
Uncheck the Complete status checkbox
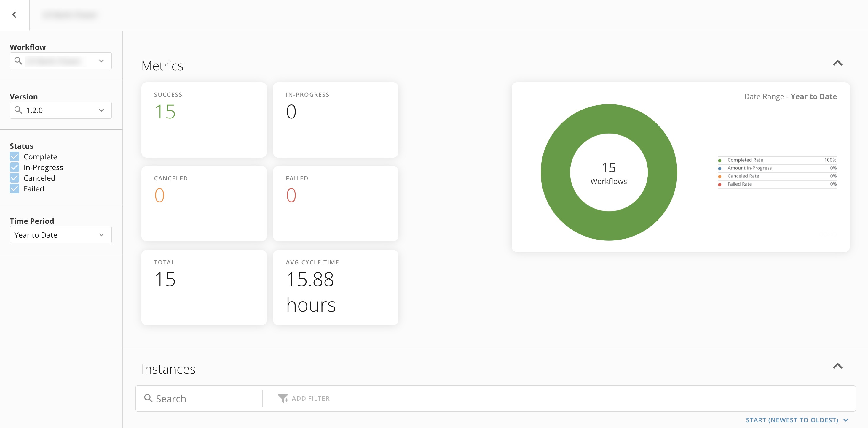tap(14, 156)
